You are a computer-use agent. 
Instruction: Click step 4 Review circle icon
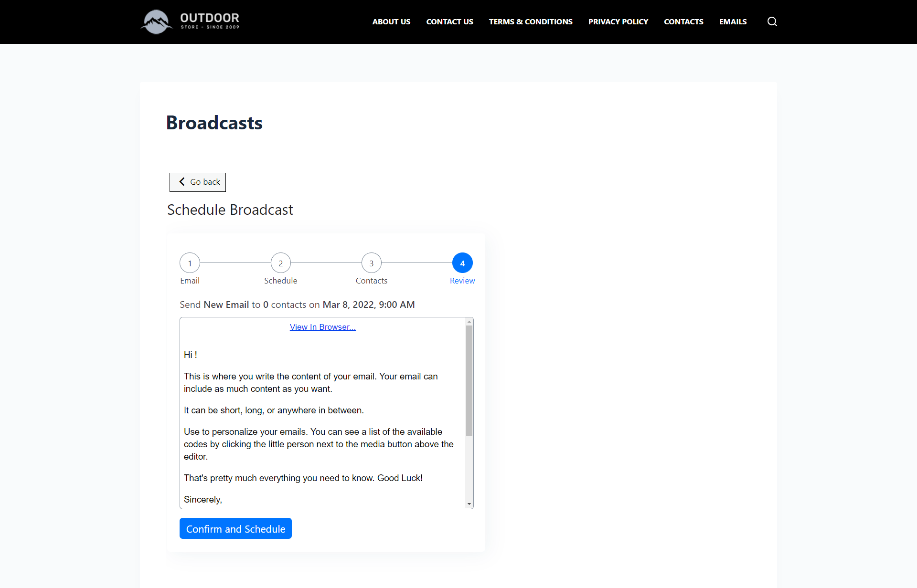pyautogui.click(x=462, y=263)
